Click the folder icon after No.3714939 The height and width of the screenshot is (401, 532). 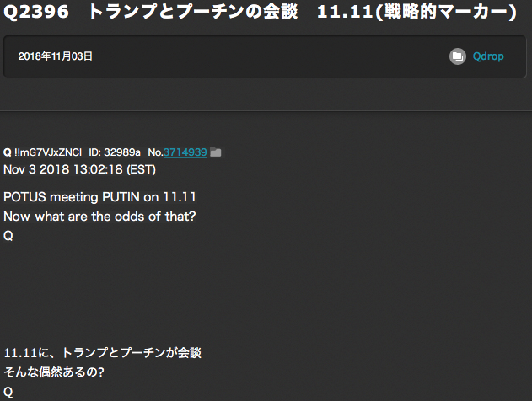pos(216,152)
